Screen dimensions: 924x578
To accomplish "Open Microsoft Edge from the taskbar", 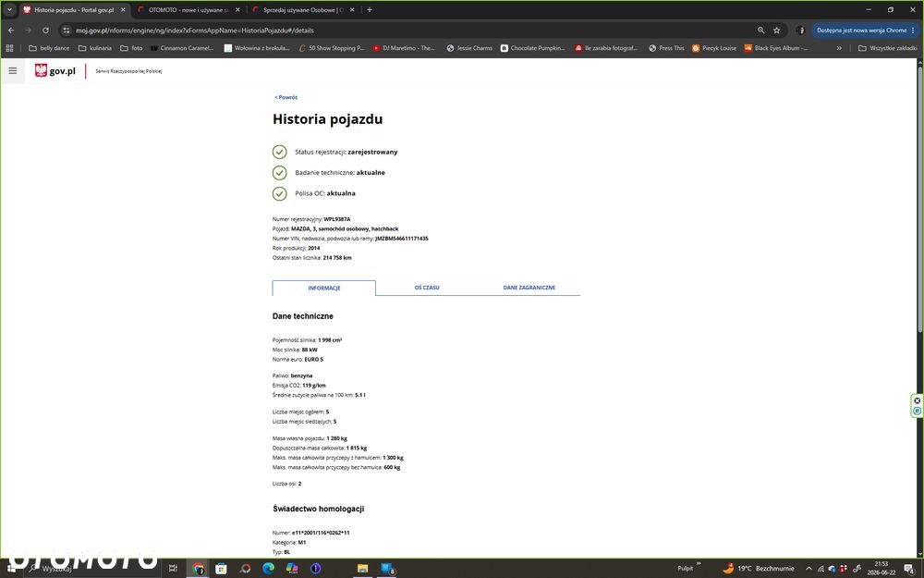I will coord(268,569).
